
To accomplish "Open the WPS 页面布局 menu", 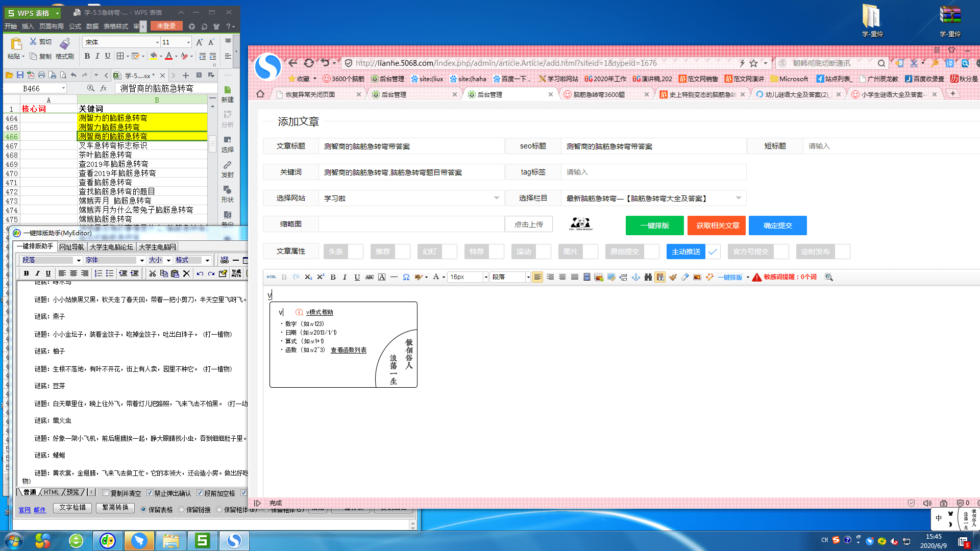I will point(51,26).
